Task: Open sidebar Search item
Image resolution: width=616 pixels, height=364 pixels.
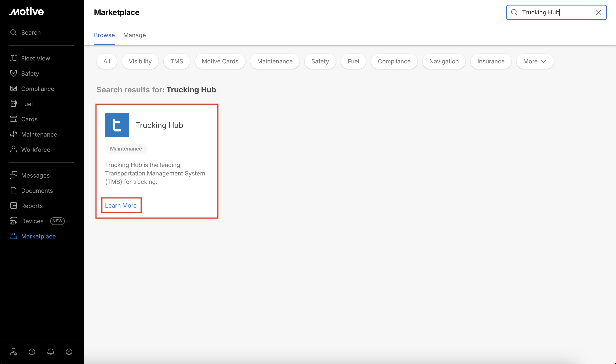Action: 31,33
